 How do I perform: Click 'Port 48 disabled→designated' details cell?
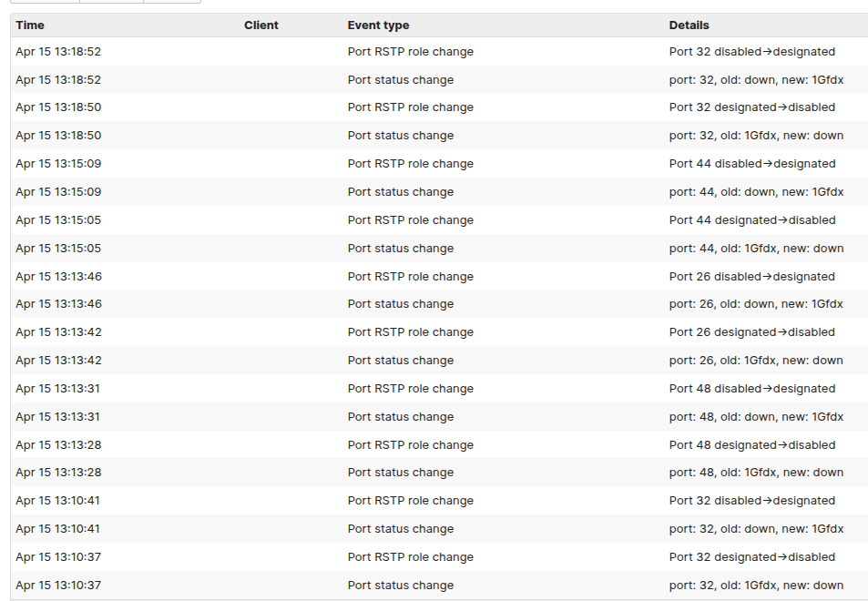pyautogui.click(x=751, y=389)
